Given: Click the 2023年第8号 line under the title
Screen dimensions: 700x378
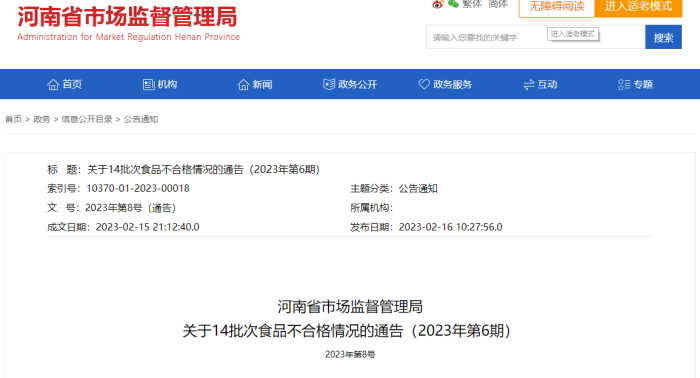Looking at the screenshot, I should click(350, 354).
